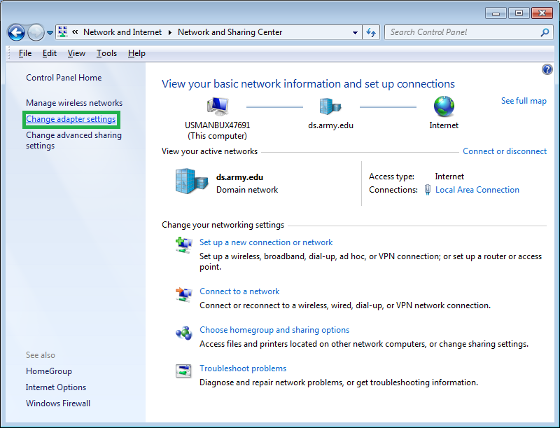Expand breadcrumb arrow after Network and Internet

point(170,33)
